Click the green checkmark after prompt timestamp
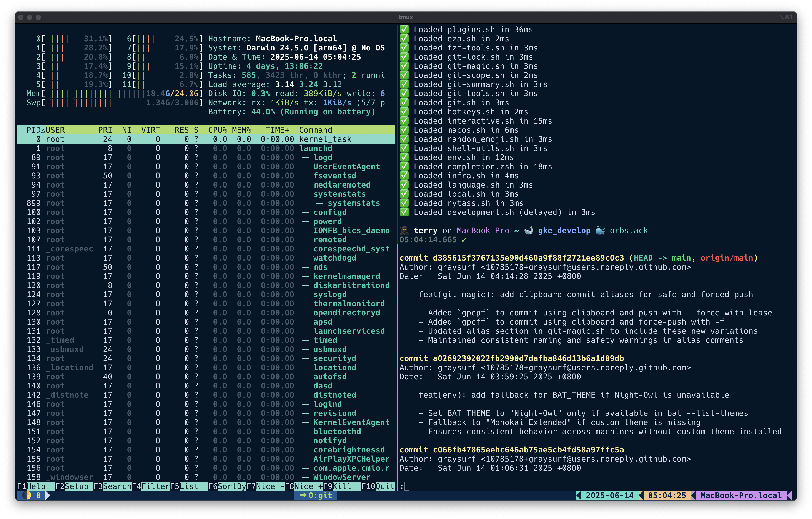 pyautogui.click(x=464, y=240)
